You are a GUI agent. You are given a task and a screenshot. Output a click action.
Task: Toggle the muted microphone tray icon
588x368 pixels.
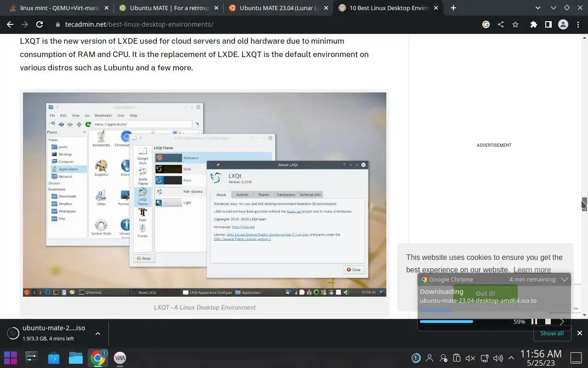[470, 357]
